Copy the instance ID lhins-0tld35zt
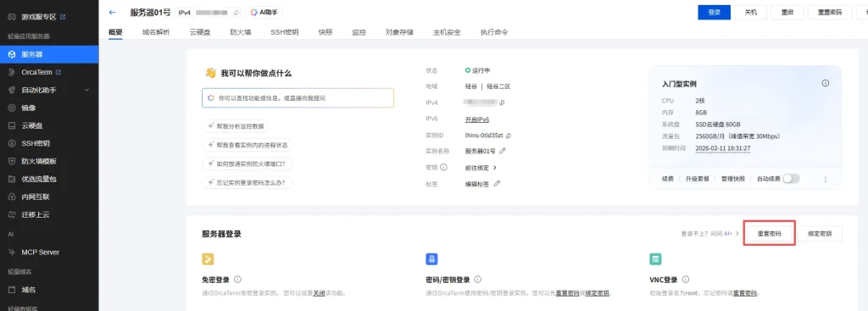This screenshot has width=868, height=311. pyautogui.click(x=509, y=135)
